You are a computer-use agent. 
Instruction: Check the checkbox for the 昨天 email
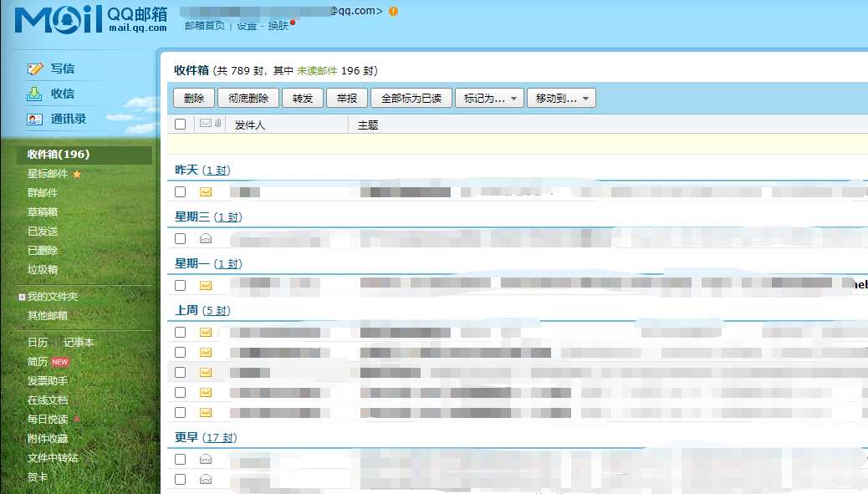coord(180,191)
